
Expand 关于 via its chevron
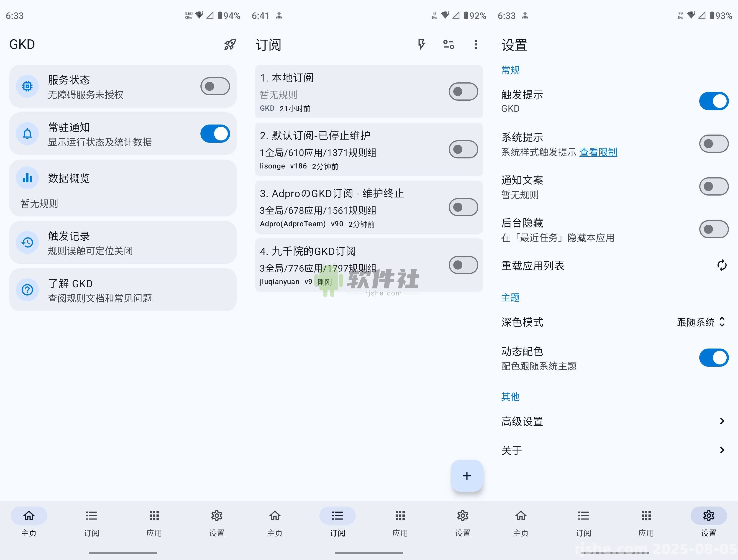pyautogui.click(x=722, y=450)
